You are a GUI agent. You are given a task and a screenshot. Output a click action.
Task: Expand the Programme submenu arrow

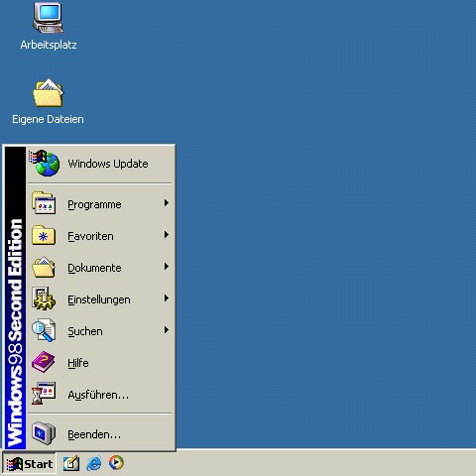pyautogui.click(x=167, y=203)
